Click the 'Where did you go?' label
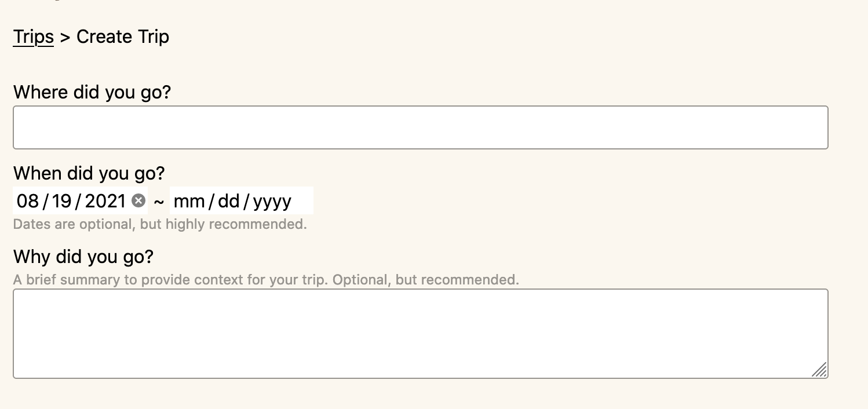Viewport: 868px width, 409px height. point(92,92)
